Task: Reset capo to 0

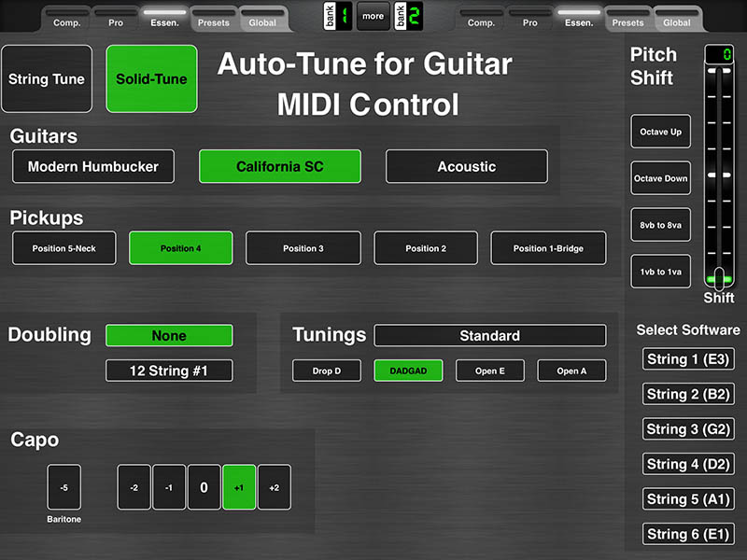Action: (x=204, y=487)
